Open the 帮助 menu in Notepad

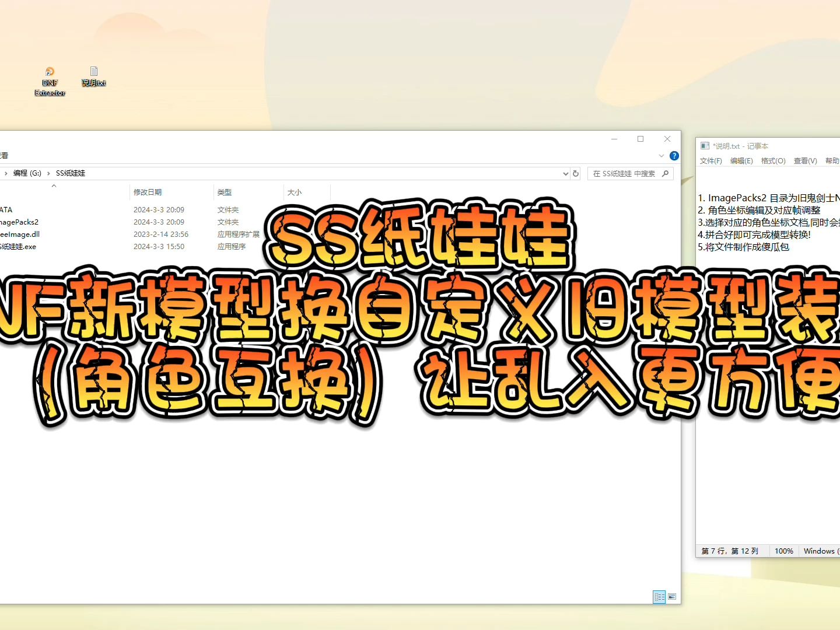pos(832,161)
